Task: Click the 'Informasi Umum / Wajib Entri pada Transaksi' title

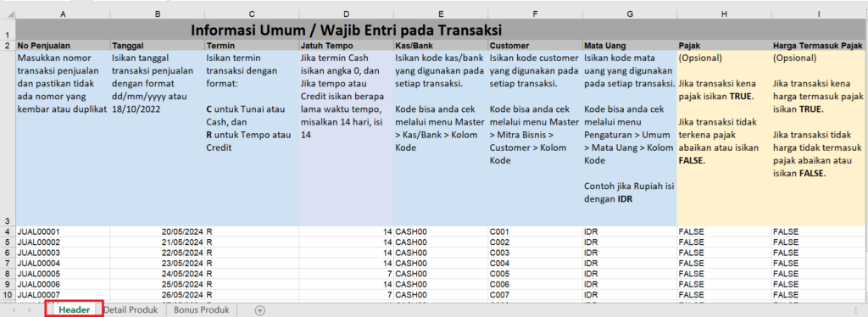Action: tap(347, 30)
